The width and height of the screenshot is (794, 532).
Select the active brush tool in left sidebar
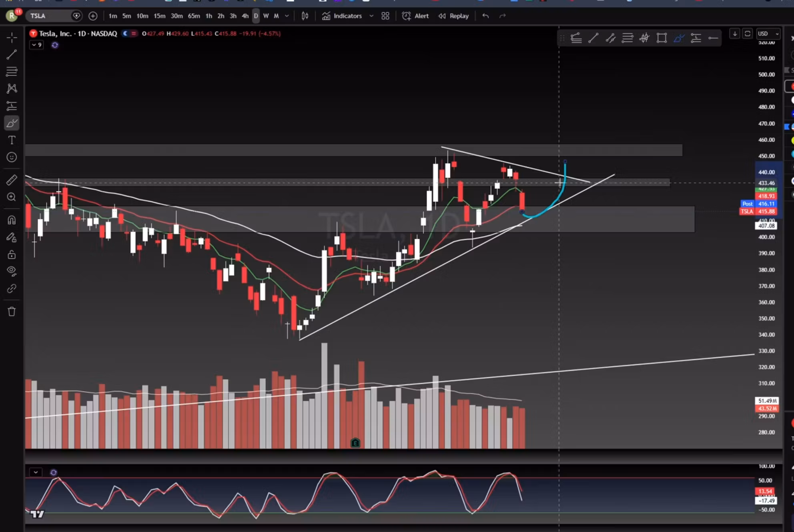(12, 123)
